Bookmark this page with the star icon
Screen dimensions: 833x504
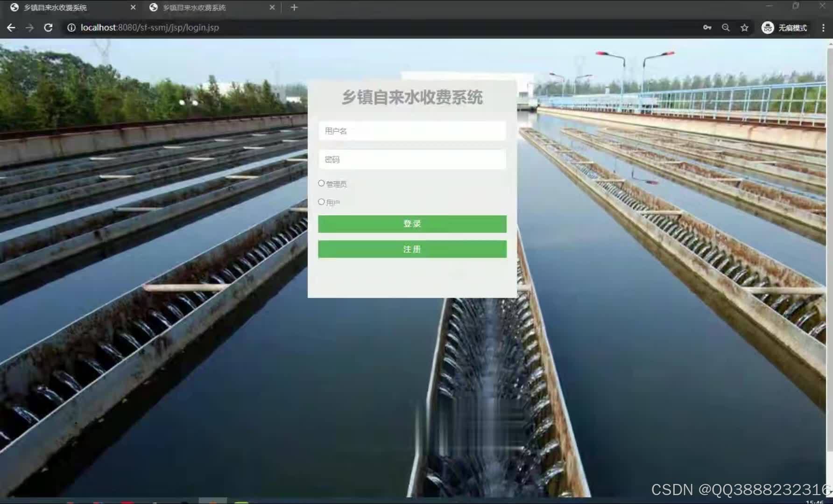pyautogui.click(x=744, y=28)
